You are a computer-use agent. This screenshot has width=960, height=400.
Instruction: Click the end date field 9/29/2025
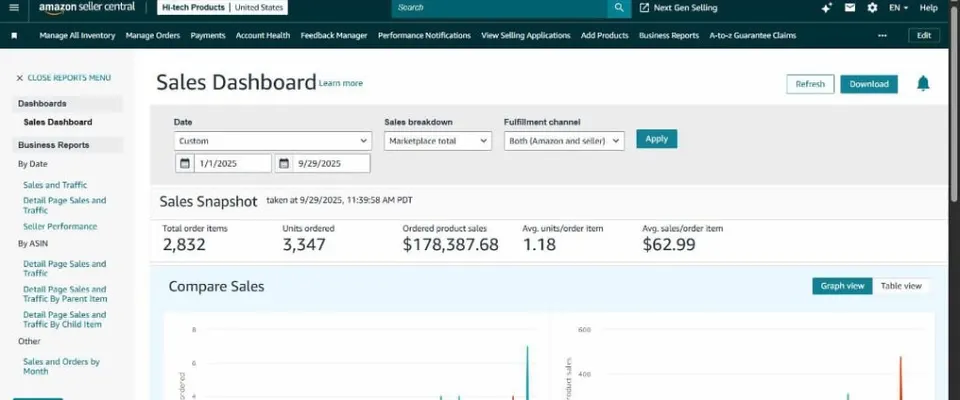click(x=331, y=164)
